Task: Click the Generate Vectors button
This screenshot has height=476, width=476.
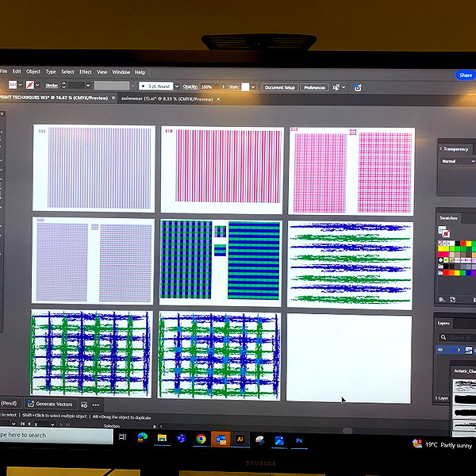Action: [x=50, y=404]
